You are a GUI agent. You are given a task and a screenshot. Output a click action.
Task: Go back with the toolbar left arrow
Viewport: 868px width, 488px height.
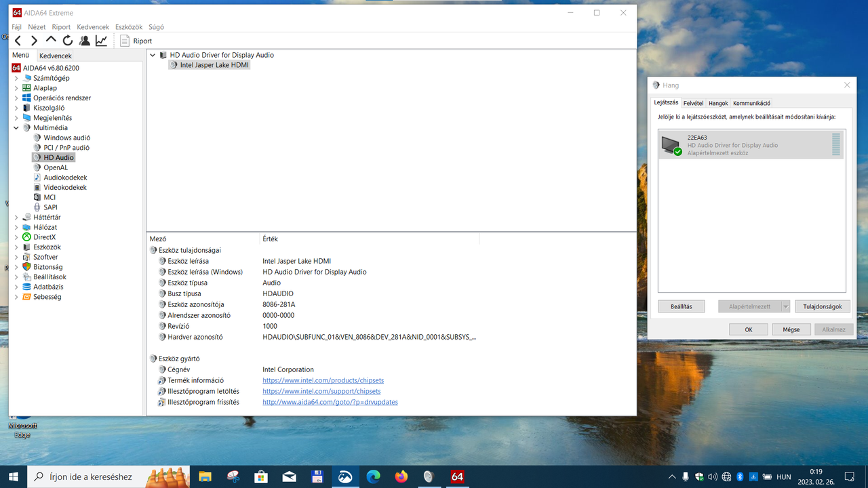[x=18, y=41]
